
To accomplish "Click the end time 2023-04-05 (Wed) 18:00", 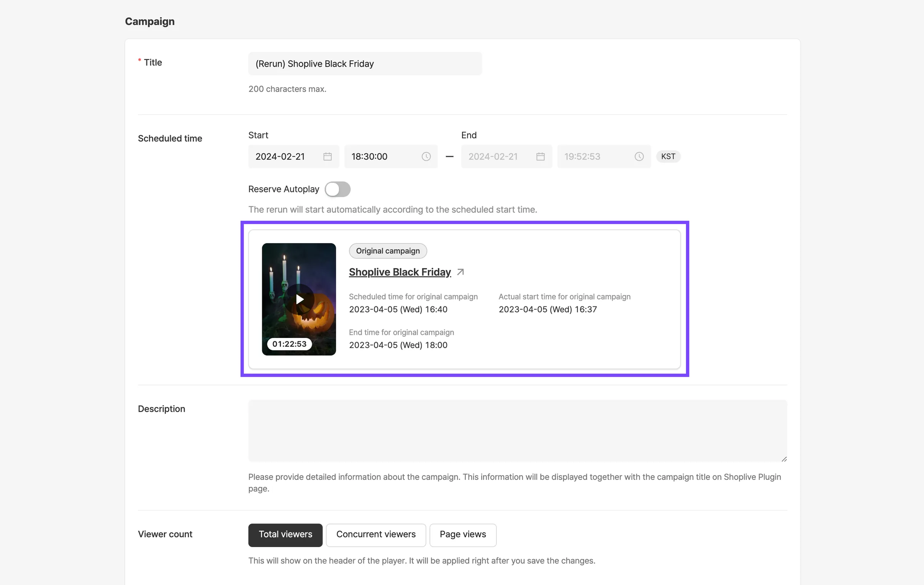I will tap(398, 345).
